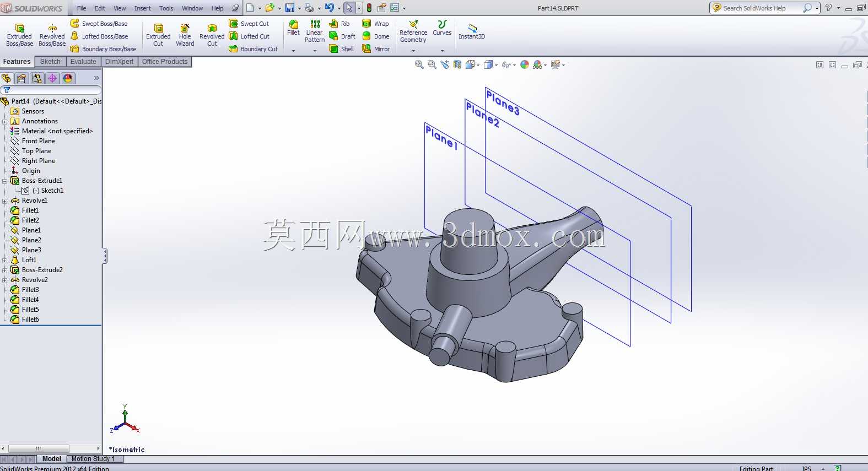Apply the Mirror feature

point(376,49)
